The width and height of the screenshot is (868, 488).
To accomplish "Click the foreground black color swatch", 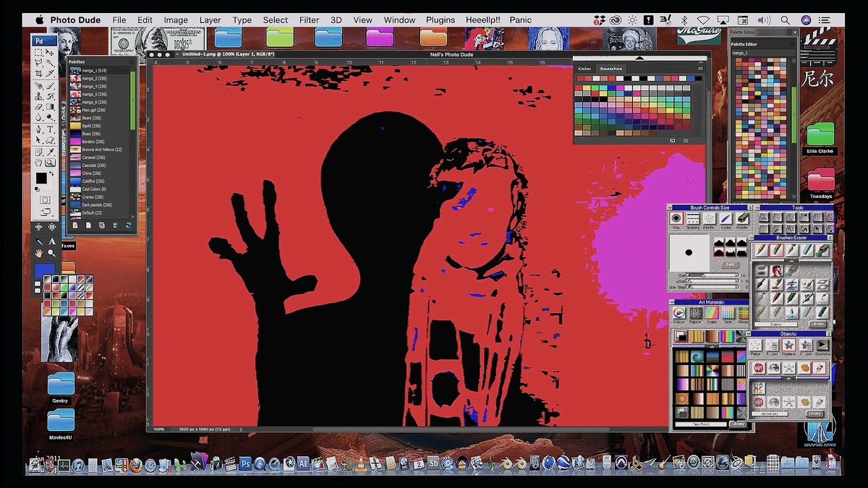I will point(41,177).
